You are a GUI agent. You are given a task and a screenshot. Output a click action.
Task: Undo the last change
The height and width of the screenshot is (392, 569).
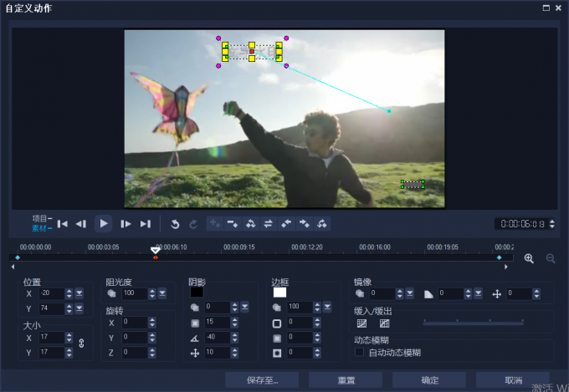click(x=175, y=224)
